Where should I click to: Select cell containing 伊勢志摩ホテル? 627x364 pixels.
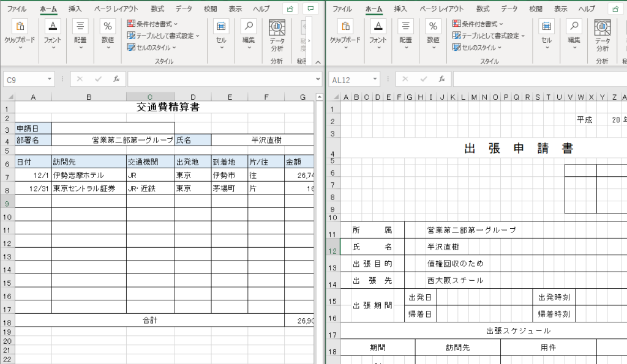[x=89, y=175]
